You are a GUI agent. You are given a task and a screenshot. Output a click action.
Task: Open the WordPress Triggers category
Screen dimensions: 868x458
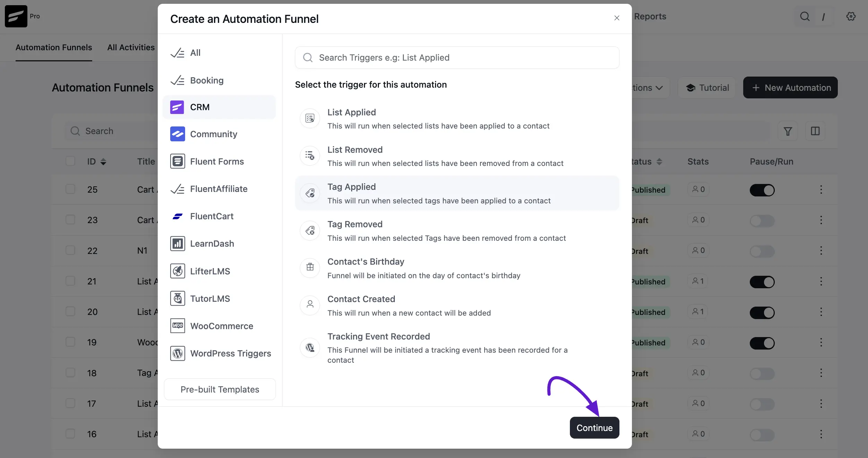click(219, 353)
